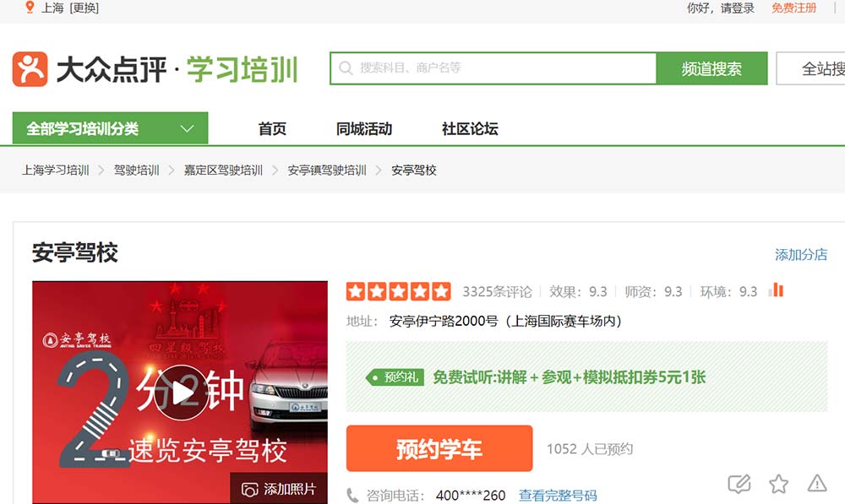Open the rating bar chart icon

point(776,291)
